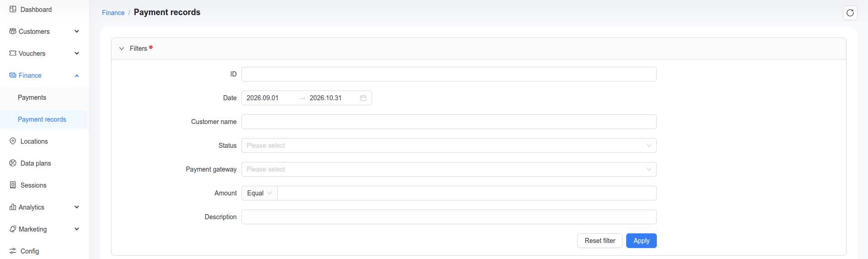This screenshot has width=868, height=259.
Task: Click the Sessions icon in sidebar
Action: tap(13, 185)
